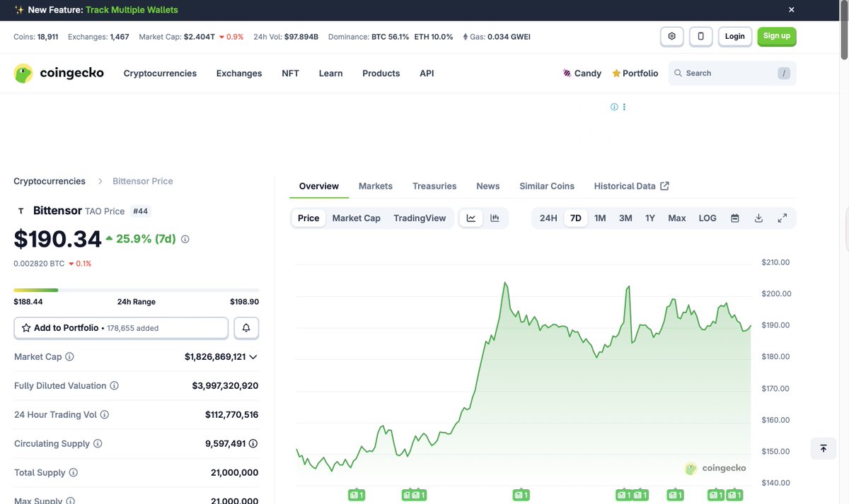849x504 pixels.
Task: Click the scroll-to-top arrow button
Action: pyautogui.click(x=824, y=448)
